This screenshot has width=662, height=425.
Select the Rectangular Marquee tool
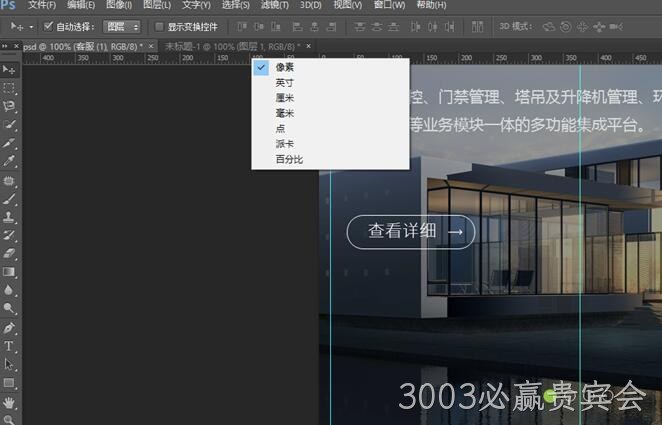(x=9, y=88)
